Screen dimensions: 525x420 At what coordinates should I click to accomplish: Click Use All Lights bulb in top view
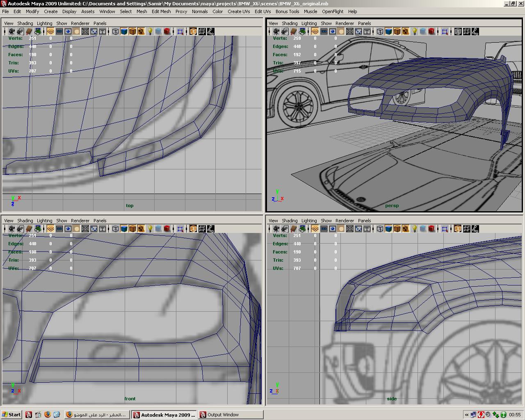150,32
